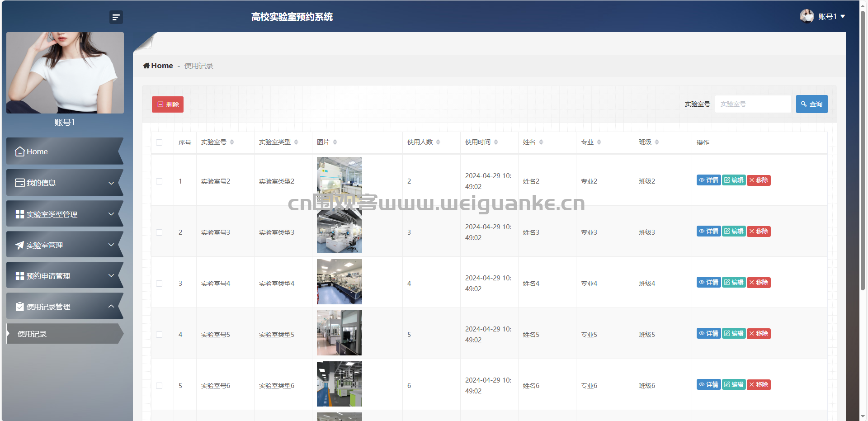Image resolution: width=868 pixels, height=421 pixels.
Task: Open the Home sidebar menu item
Action: coord(65,151)
